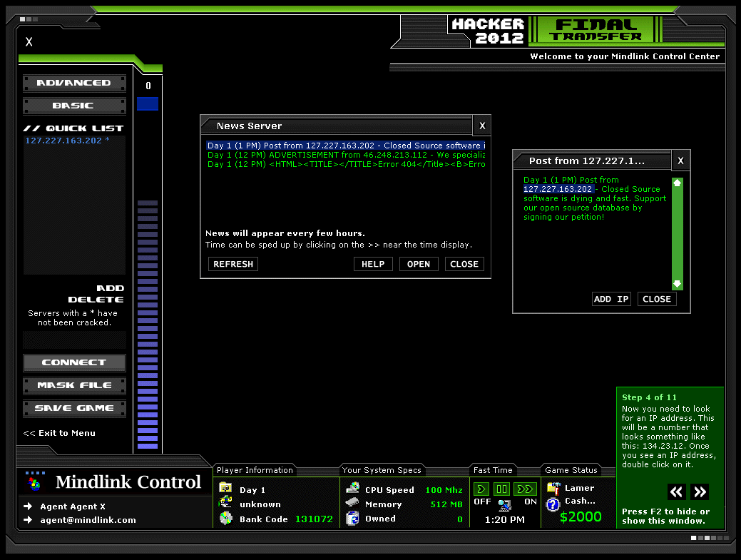Image resolution: width=741 pixels, height=560 pixels.
Task: Click the Lamer rank icon
Action: 553,488
